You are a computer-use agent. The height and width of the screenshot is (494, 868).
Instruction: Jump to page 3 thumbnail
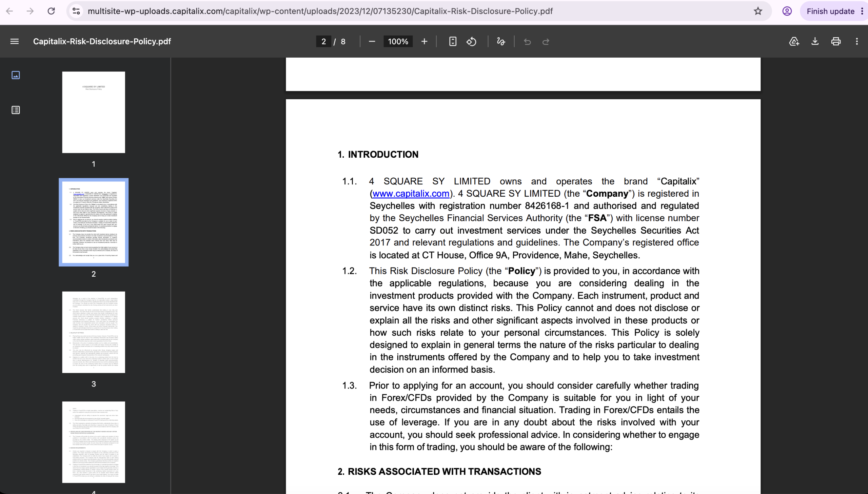tap(94, 332)
